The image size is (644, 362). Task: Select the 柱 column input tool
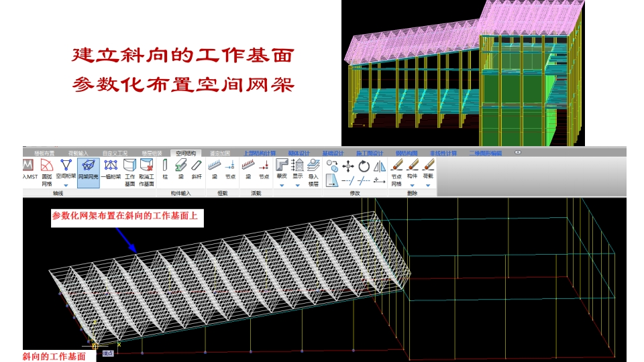pos(165,169)
